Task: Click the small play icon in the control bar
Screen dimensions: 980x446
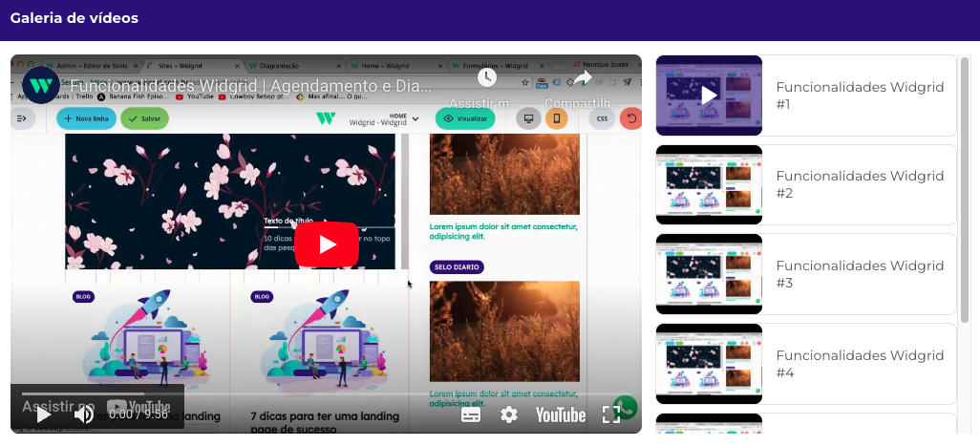Action: pyautogui.click(x=43, y=414)
